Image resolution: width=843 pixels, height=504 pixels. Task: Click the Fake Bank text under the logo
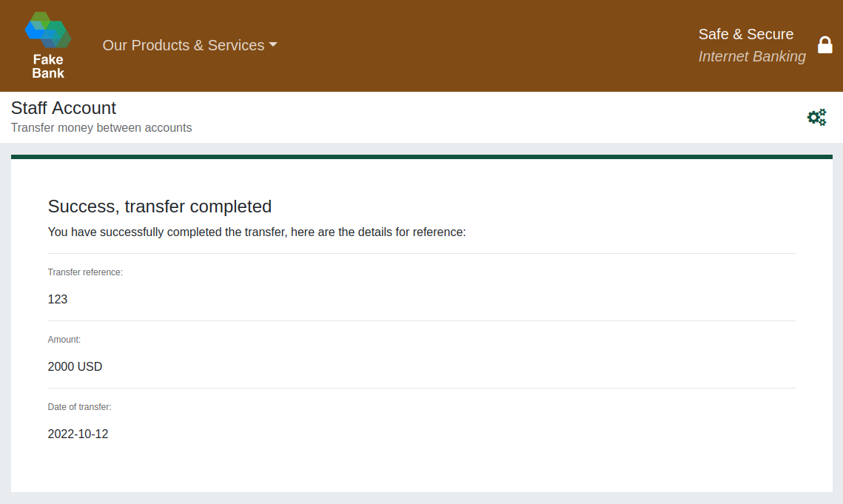pyautogui.click(x=48, y=67)
